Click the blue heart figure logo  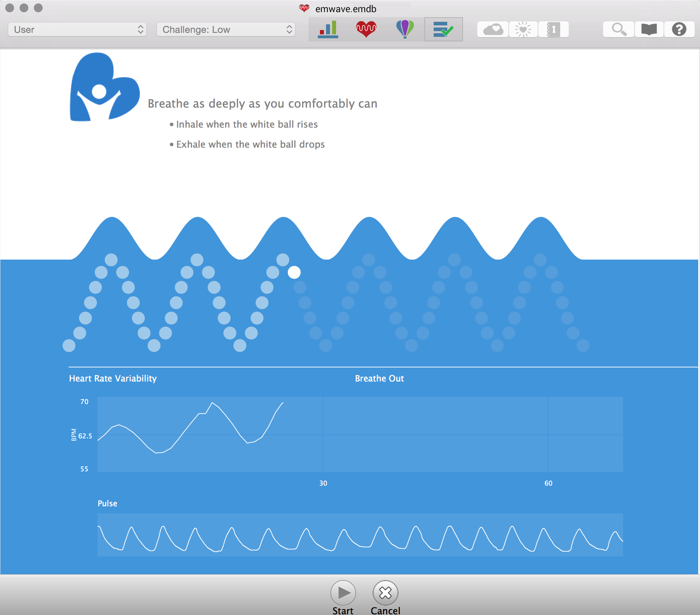(104, 87)
